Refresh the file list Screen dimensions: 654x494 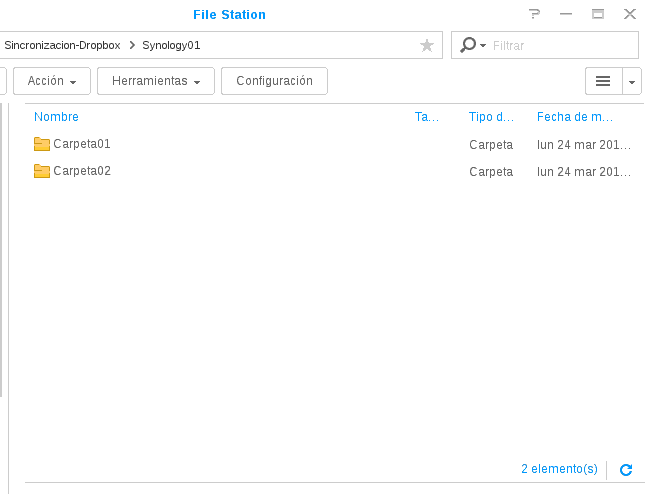[626, 469]
